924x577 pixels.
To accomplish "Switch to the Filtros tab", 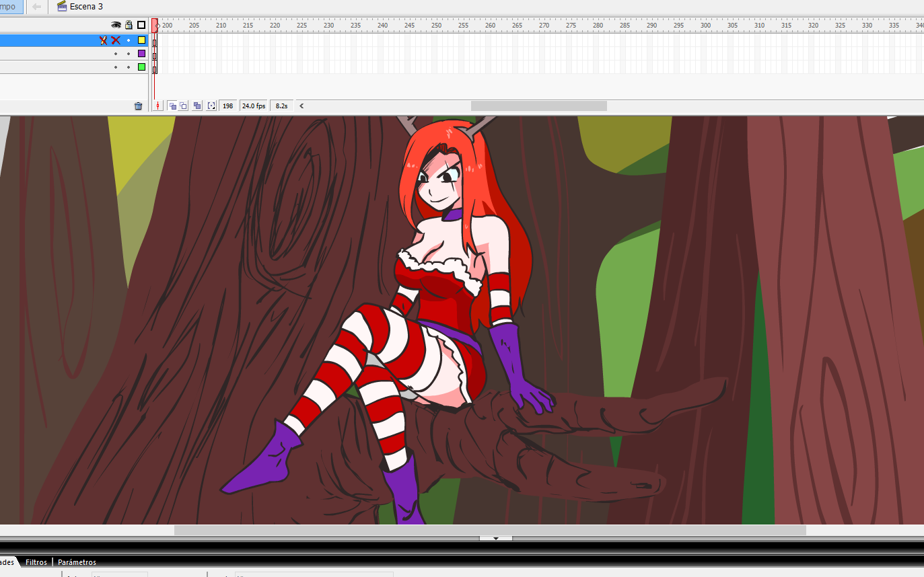I will 36,562.
